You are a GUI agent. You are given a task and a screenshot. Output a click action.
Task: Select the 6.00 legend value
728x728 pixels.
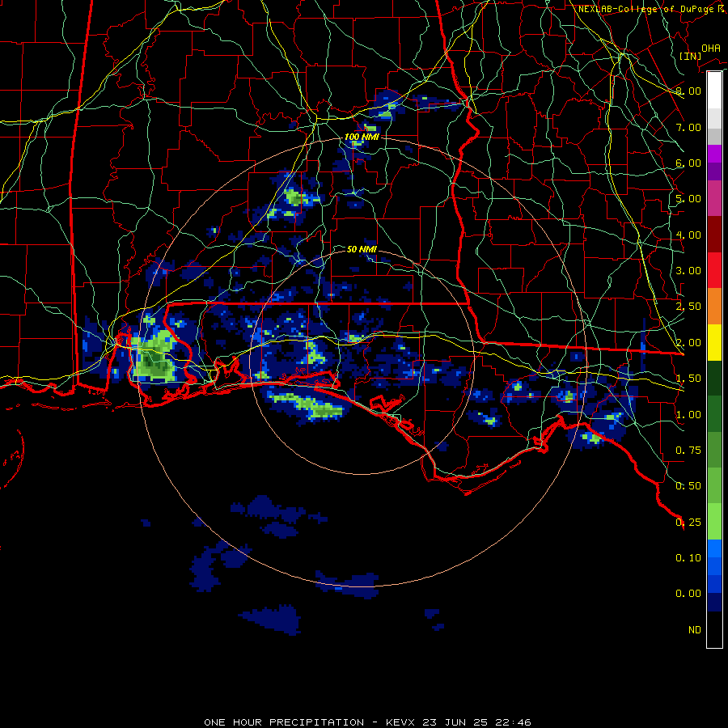tap(688, 163)
